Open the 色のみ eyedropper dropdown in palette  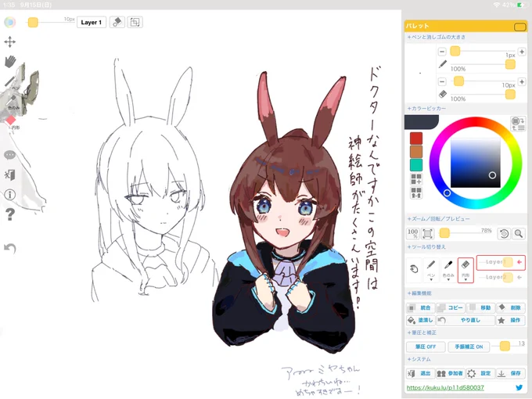pyautogui.click(x=448, y=270)
